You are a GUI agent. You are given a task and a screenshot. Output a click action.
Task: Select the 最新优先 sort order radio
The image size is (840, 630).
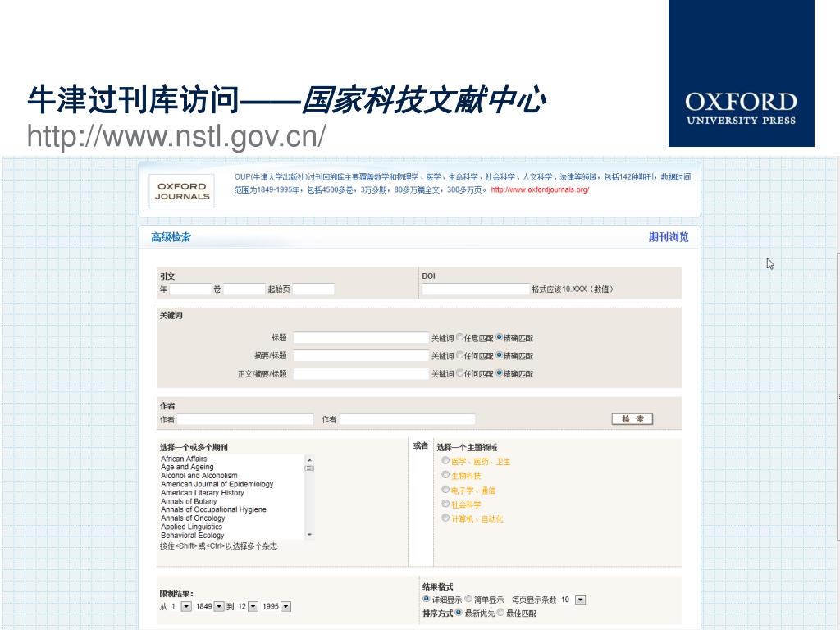click(x=459, y=612)
